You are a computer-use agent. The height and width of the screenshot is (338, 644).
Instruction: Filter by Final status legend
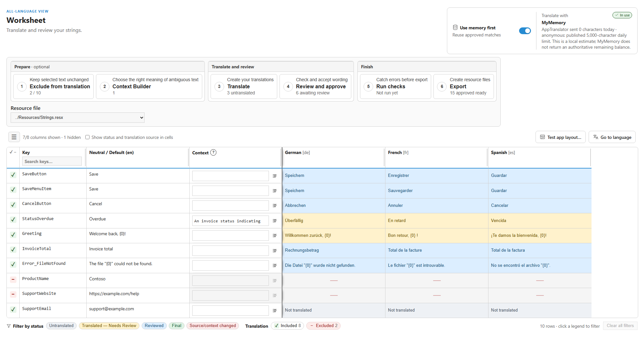click(x=176, y=326)
